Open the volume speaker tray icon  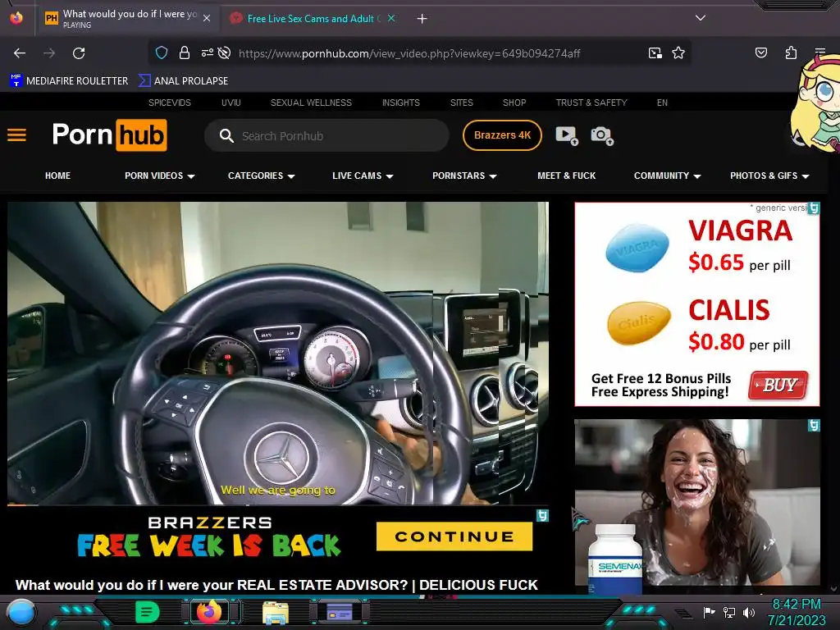pos(748,612)
